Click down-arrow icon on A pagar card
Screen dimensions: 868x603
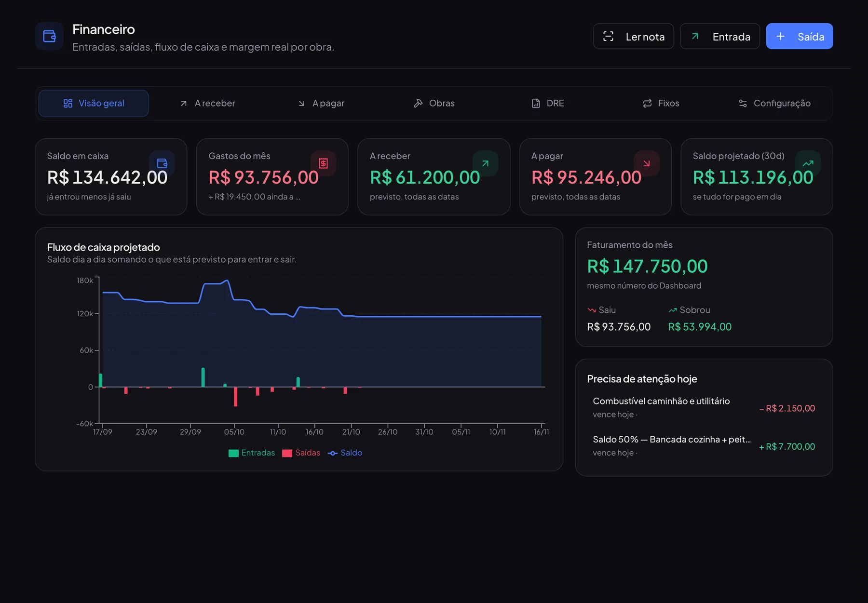click(647, 163)
